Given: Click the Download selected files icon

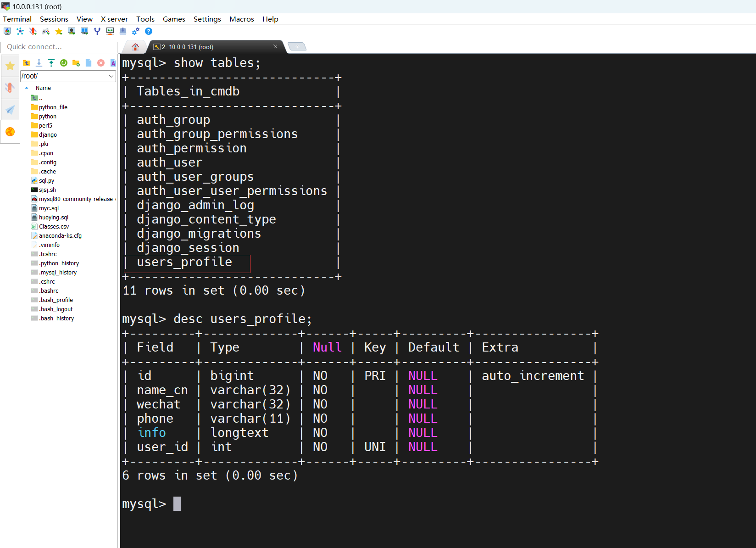Looking at the screenshot, I should pos(39,63).
